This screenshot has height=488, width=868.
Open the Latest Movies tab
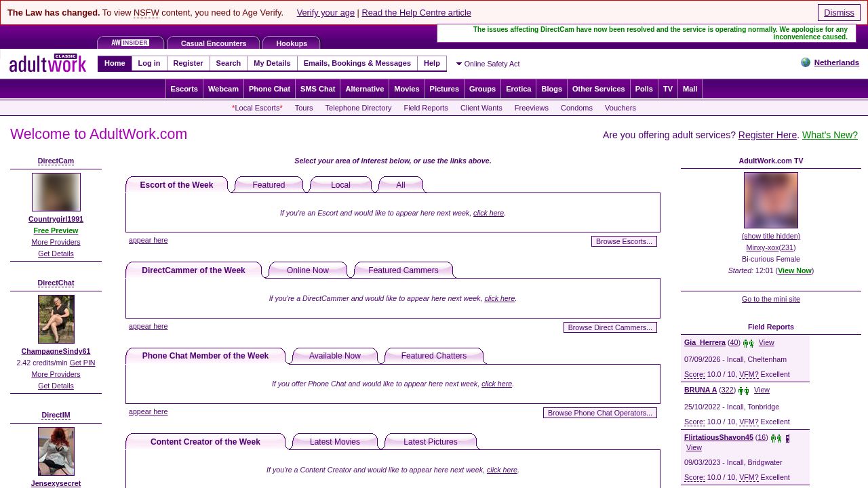coord(335,442)
